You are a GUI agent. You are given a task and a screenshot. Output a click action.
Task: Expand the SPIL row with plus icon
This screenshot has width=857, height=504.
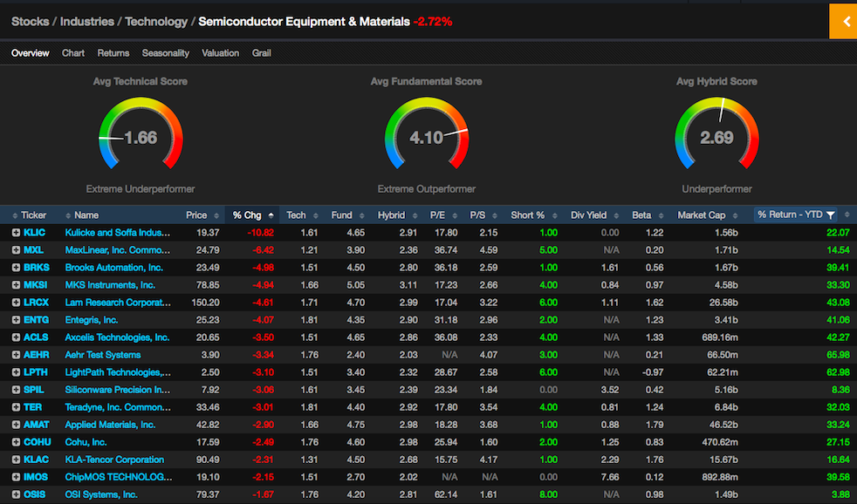(x=16, y=390)
